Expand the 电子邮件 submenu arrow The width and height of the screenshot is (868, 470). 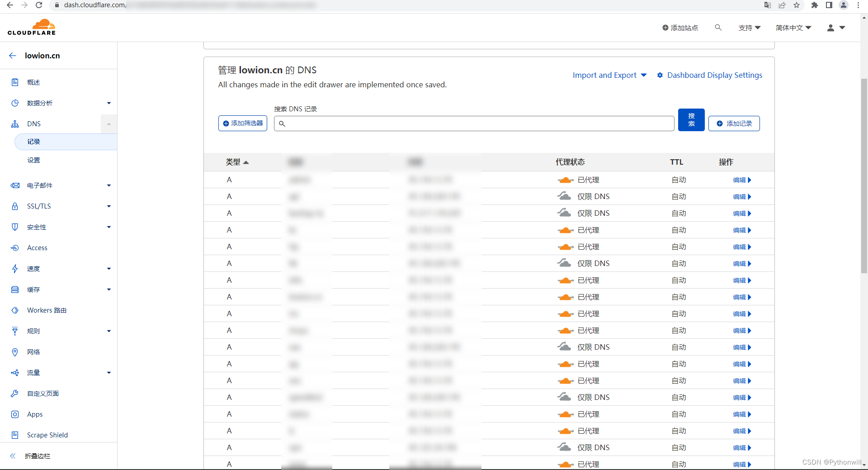(109, 185)
